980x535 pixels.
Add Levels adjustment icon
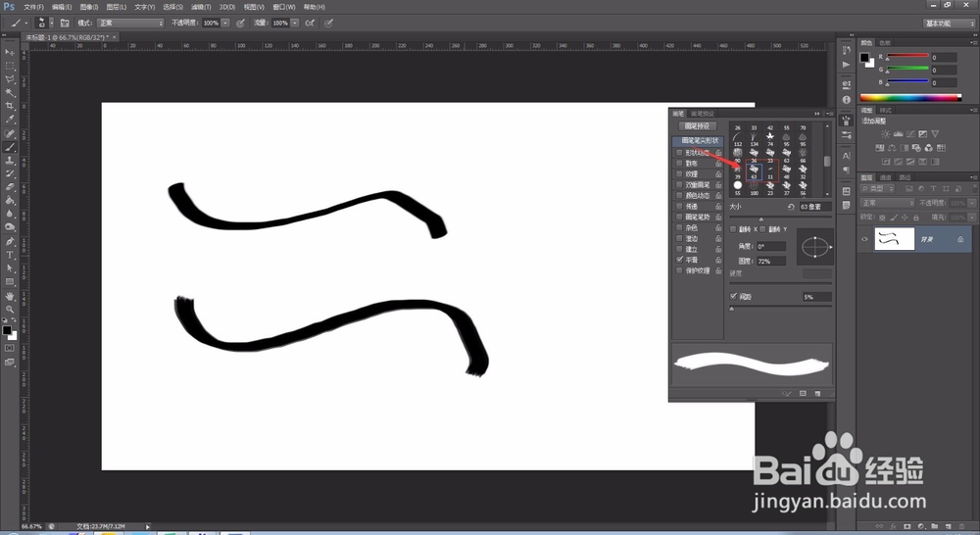click(x=898, y=133)
